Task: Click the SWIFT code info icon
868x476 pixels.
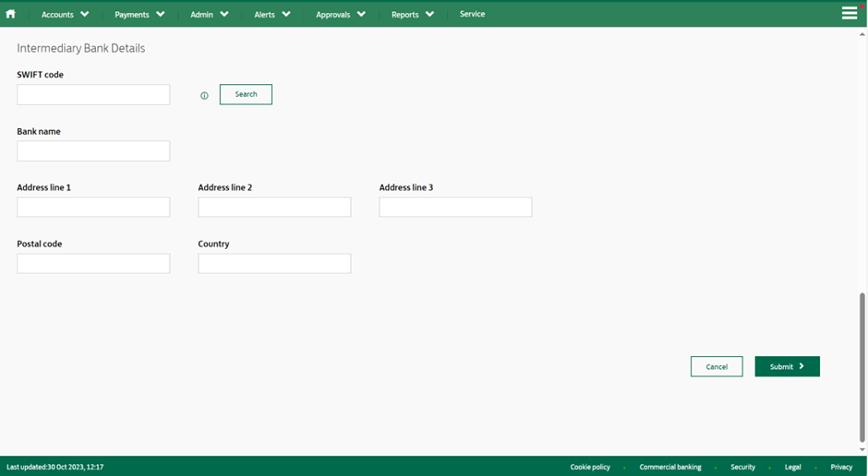Action: point(204,95)
